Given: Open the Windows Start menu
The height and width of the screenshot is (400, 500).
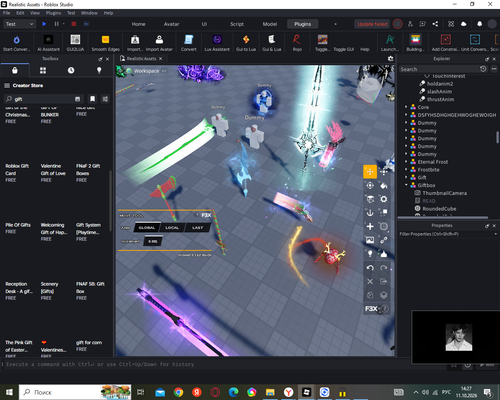Looking at the screenshot, I should [x=9, y=392].
